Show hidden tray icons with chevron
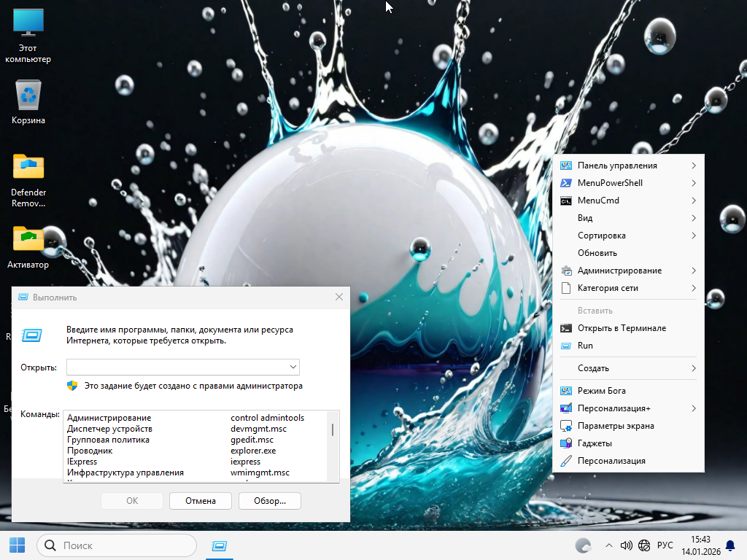Viewport: 747px width, 560px height. click(609, 545)
